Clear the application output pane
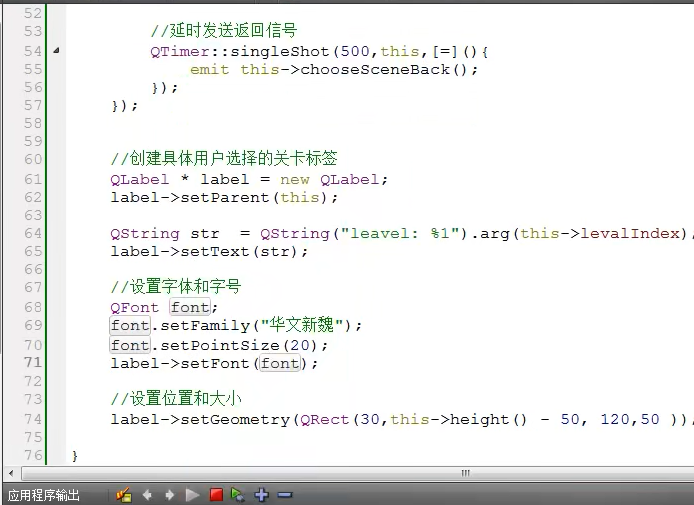 pos(124,494)
